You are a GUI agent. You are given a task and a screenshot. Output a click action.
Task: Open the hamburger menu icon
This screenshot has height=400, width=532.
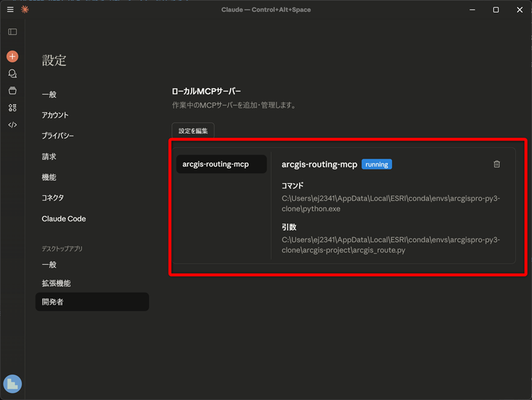click(10, 9)
